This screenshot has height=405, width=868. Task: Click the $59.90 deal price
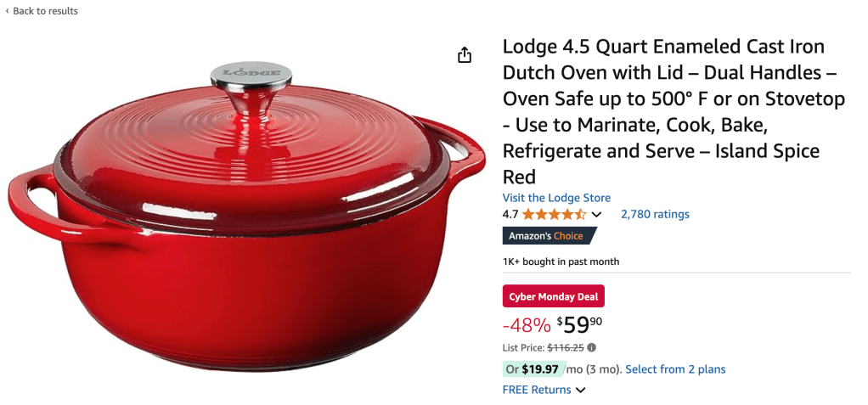click(x=579, y=325)
